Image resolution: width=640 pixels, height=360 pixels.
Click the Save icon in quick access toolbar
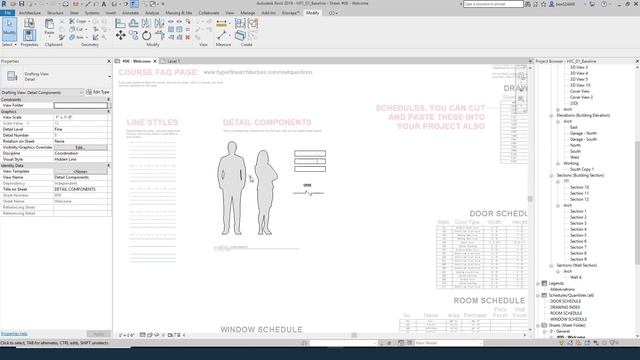(22, 4)
